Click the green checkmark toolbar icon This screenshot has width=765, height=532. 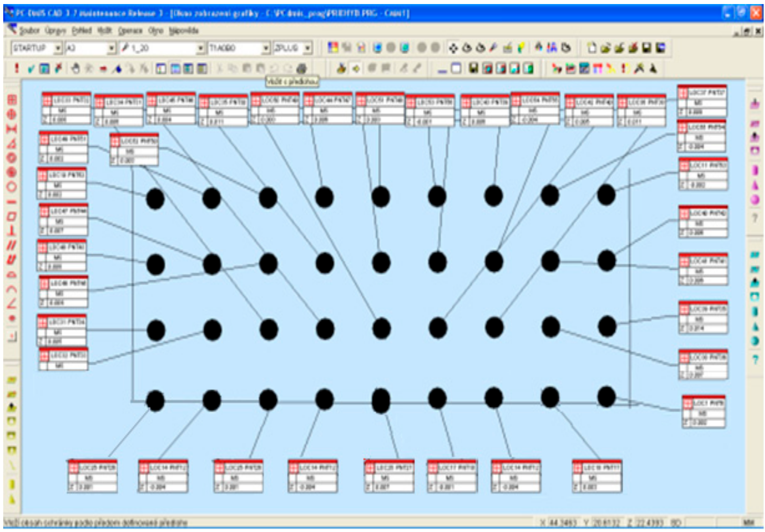[31, 69]
